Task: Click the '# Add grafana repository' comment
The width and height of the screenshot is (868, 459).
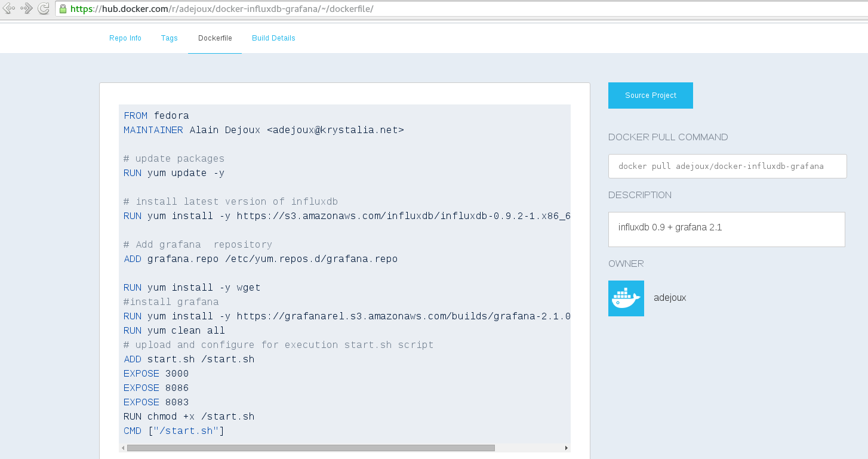Action: tap(198, 245)
